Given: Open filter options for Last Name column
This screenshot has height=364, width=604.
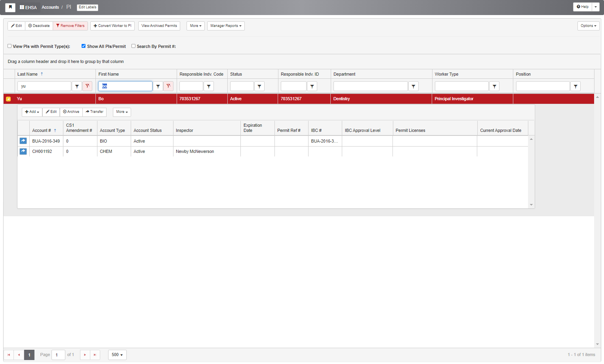Looking at the screenshot, I should click(77, 86).
